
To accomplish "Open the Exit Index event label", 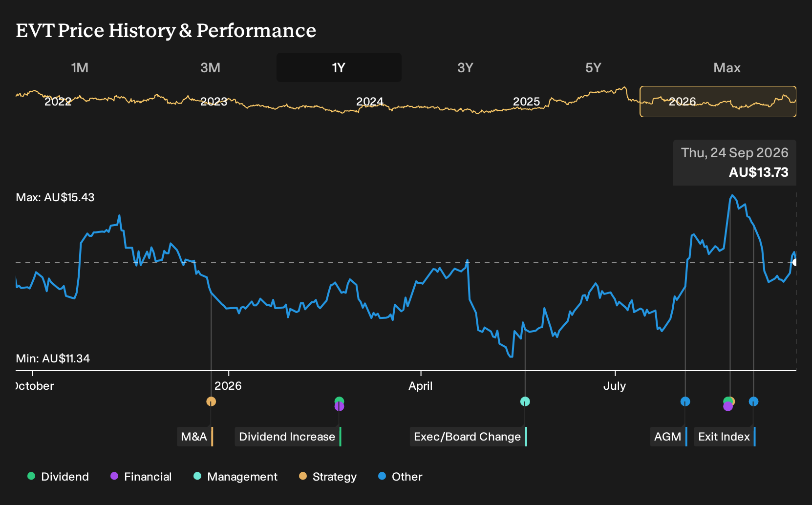I will pyautogui.click(x=725, y=437).
